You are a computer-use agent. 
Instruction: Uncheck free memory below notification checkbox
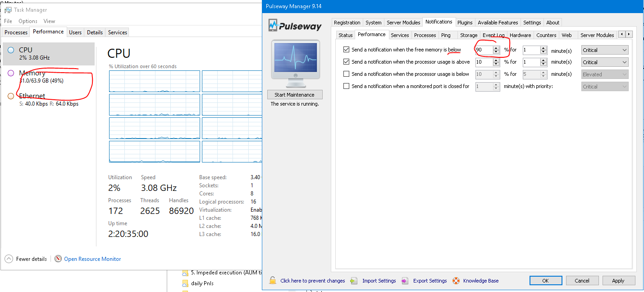(x=346, y=50)
